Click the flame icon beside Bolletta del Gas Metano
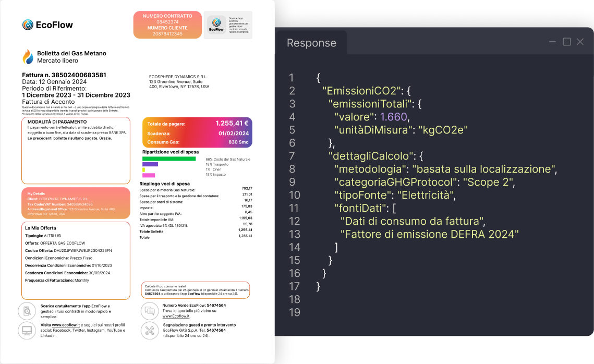 click(28, 56)
